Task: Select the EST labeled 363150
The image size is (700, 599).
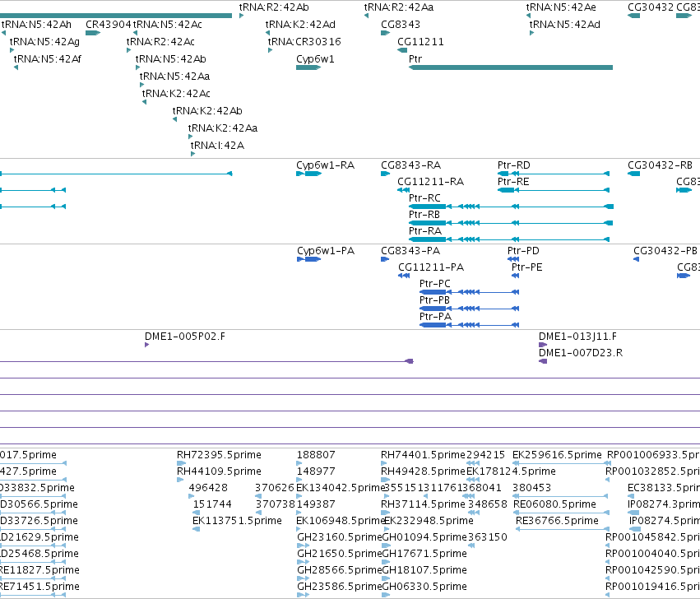Action: 488,537
